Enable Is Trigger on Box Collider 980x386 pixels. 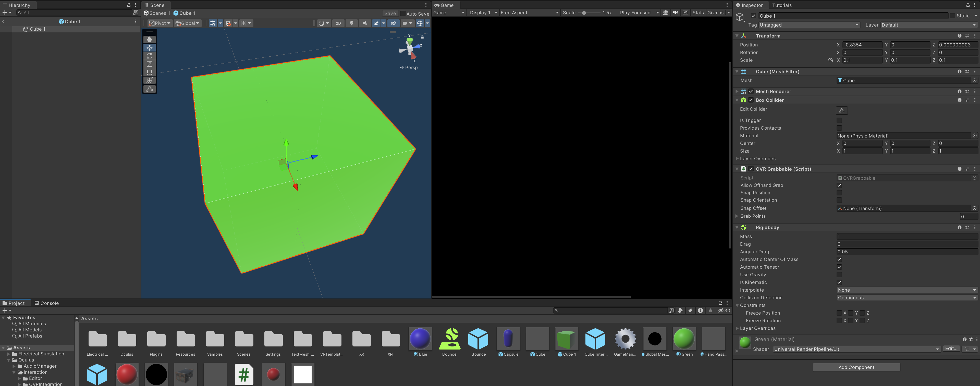[x=839, y=120]
